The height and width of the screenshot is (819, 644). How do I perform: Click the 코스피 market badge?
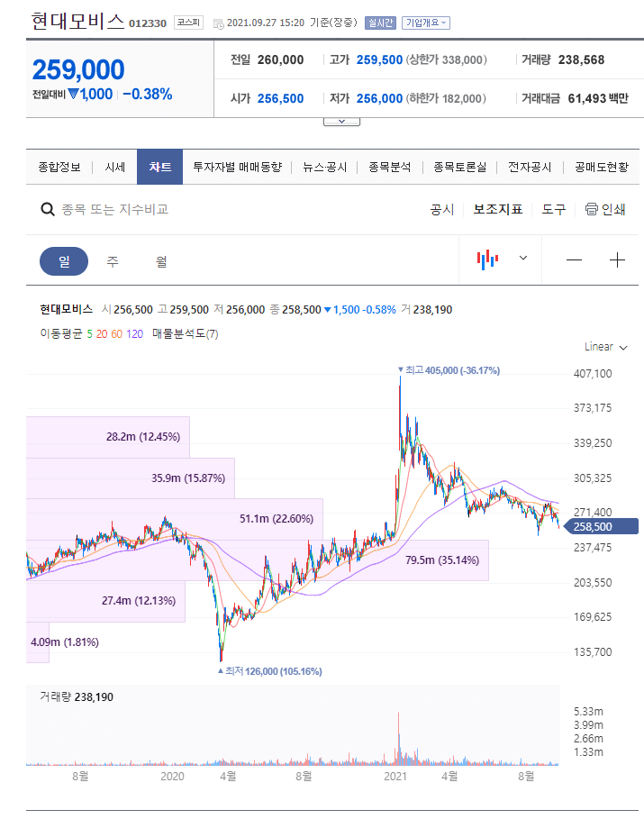click(x=188, y=23)
